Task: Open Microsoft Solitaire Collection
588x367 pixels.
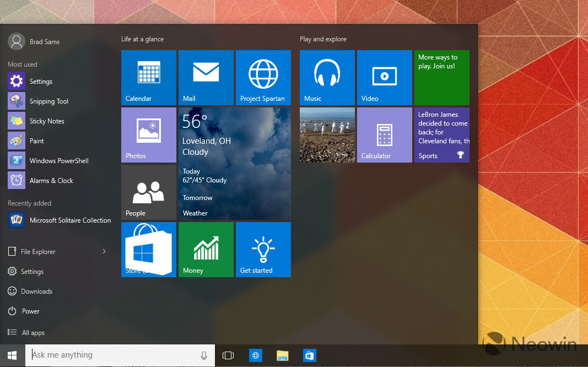Action: (60, 220)
